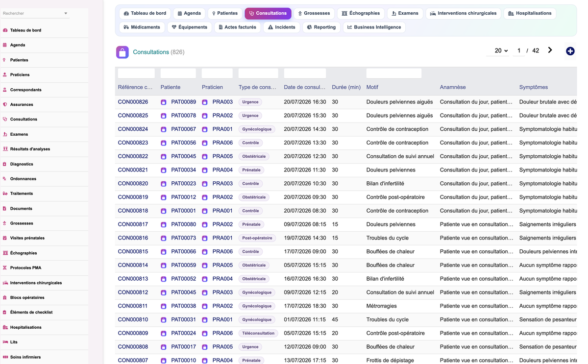Click the Praticiens sidebar icon

coord(5,75)
